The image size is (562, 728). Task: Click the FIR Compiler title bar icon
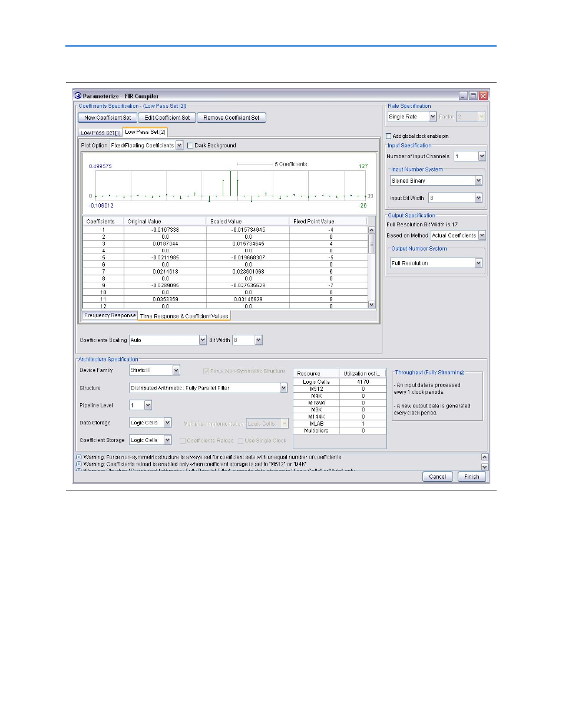(x=78, y=95)
